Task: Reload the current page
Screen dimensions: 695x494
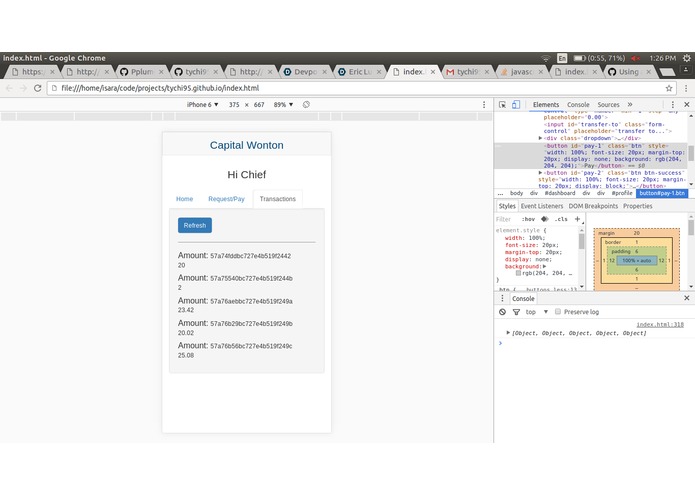Action: click(38, 88)
